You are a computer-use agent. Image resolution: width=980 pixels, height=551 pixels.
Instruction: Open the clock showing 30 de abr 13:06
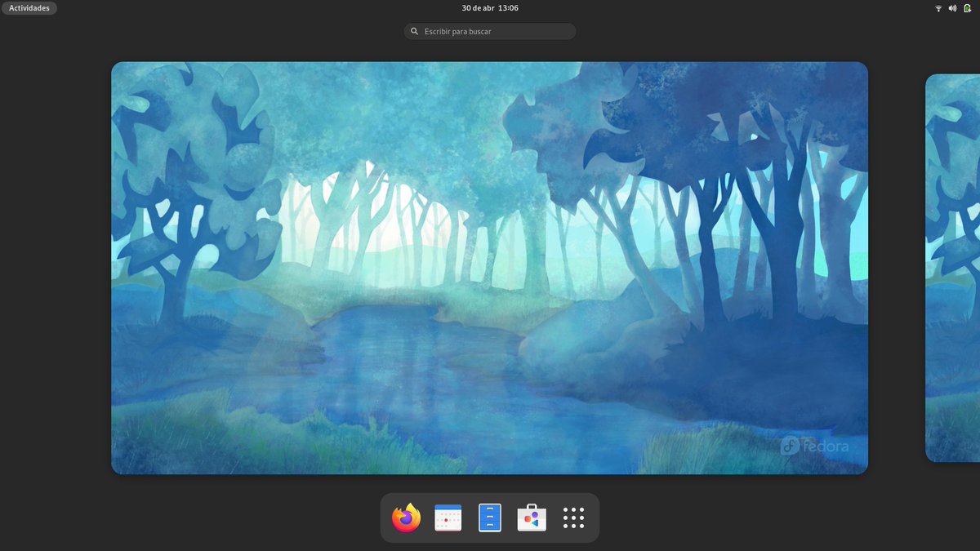point(490,8)
